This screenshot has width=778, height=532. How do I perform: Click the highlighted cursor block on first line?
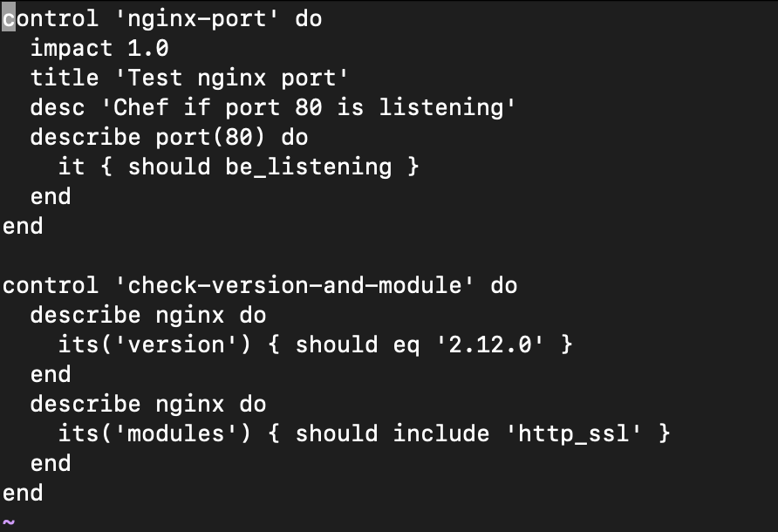(8, 18)
